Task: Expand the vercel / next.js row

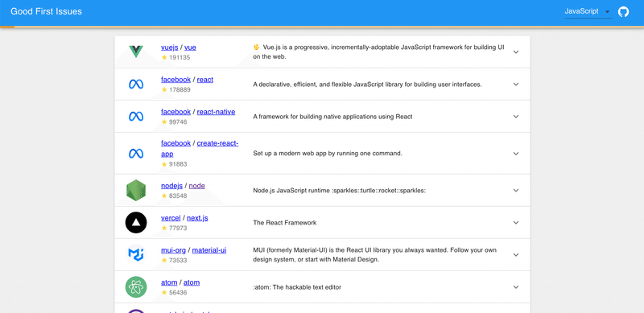Action: click(516, 223)
